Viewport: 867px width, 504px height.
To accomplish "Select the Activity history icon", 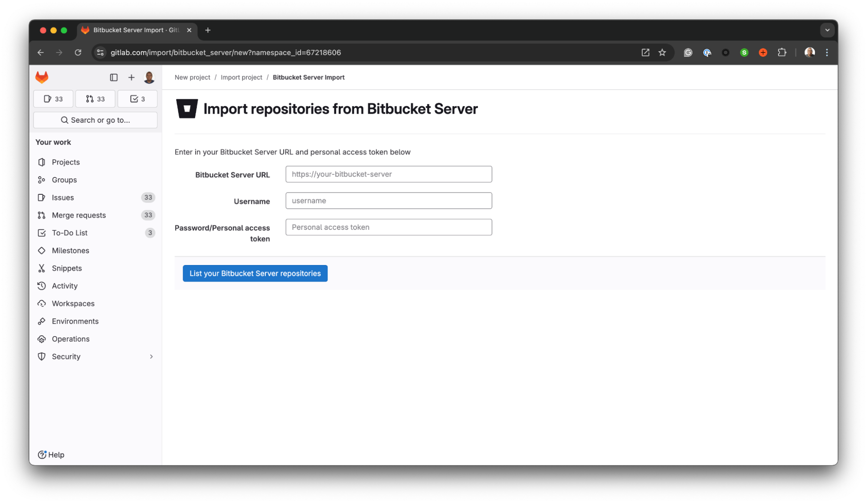I will [42, 286].
